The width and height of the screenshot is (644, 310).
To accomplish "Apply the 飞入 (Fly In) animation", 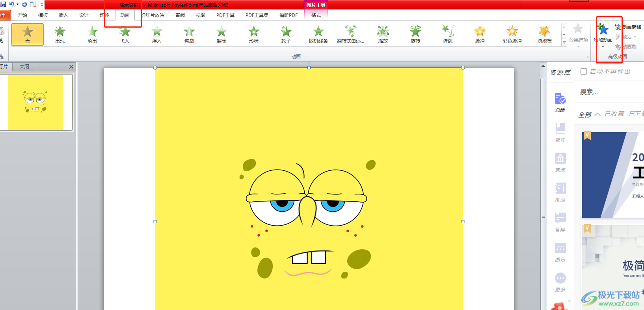I will pos(125,34).
